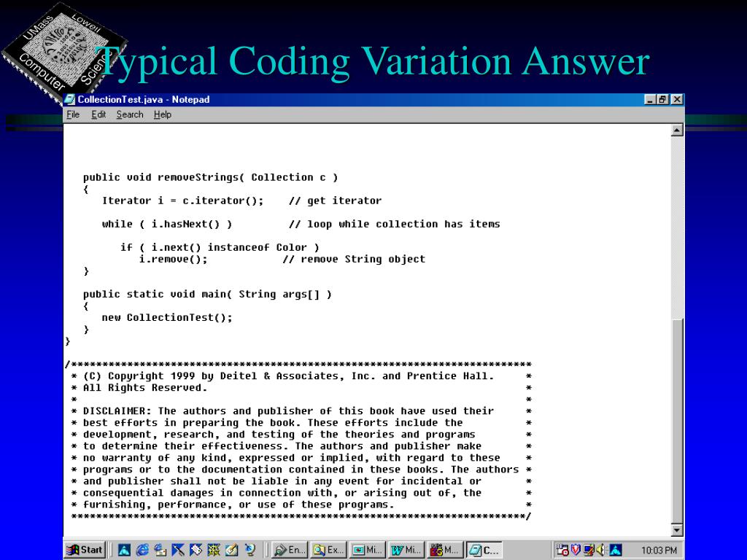Click the fifth Quick Launch icon
The height and width of the screenshot is (560, 747).
coord(196,550)
